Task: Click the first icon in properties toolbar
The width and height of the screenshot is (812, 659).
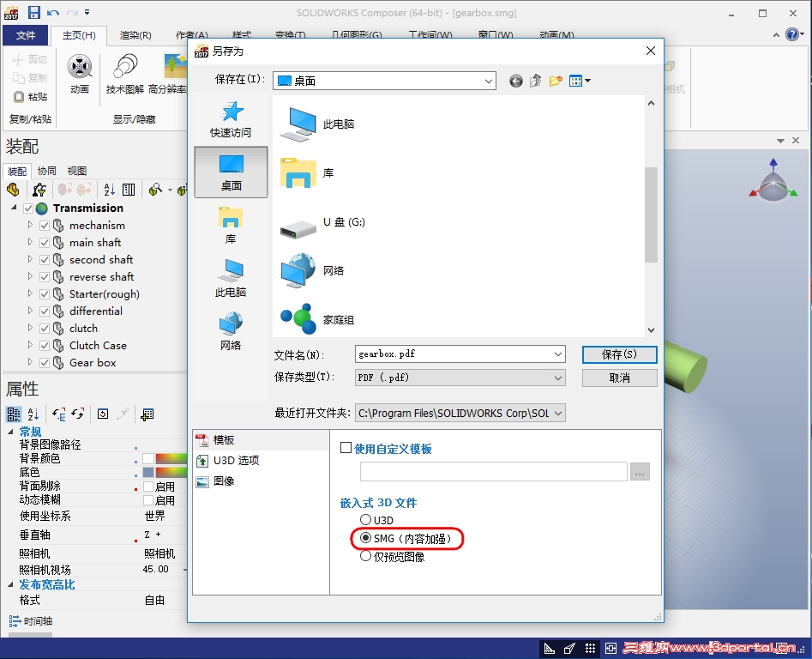Action: tap(14, 414)
